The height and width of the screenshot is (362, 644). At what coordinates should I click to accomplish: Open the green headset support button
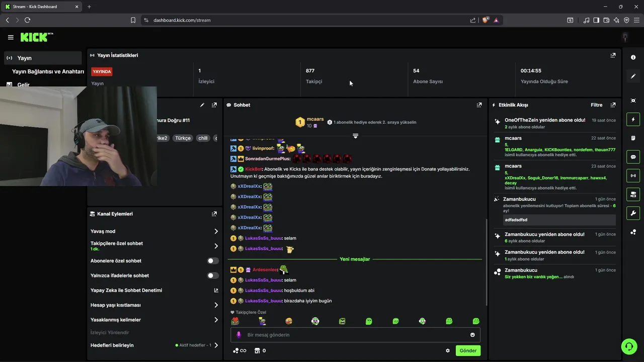pyautogui.click(x=628, y=346)
